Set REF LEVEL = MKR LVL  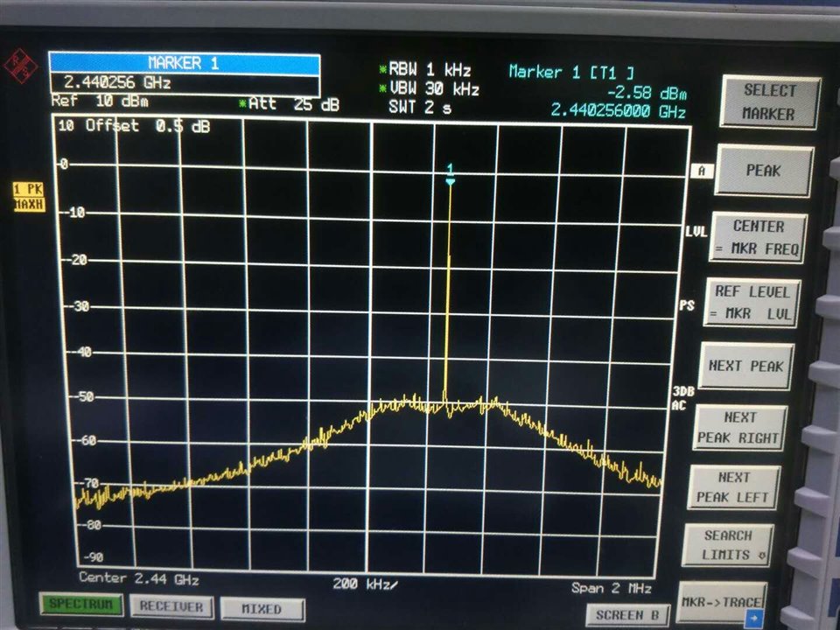pos(752,304)
